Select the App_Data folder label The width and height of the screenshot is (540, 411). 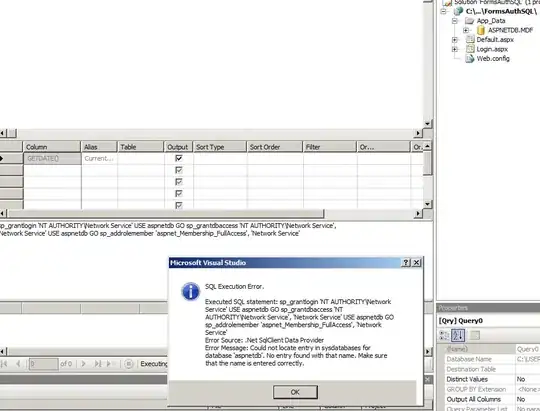491,21
